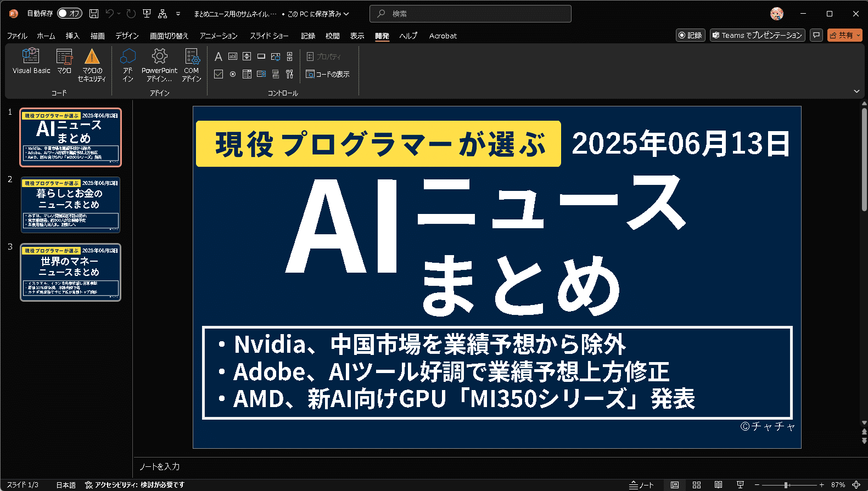Click the 記録 button at top right
Viewport: 868px width, 491px height.
[691, 35]
